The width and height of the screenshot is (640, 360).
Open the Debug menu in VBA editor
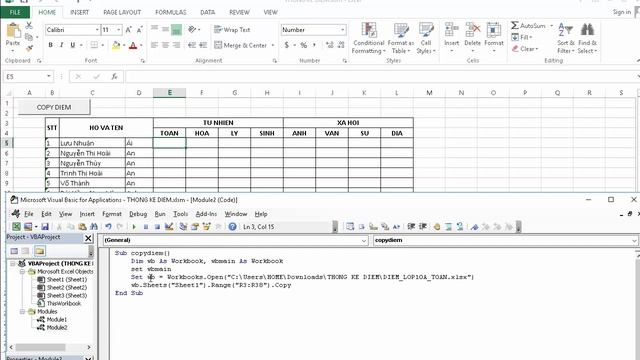(138, 214)
